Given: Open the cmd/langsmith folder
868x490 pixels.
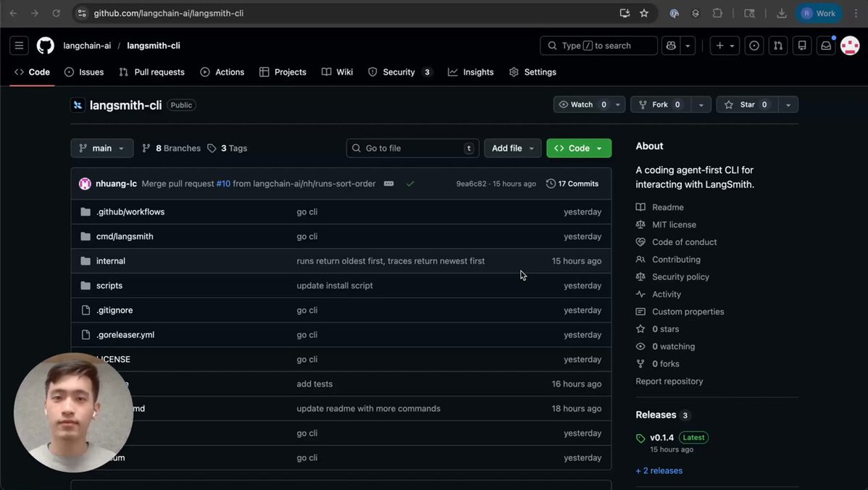Looking at the screenshot, I should pyautogui.click(x=125, y=236).
